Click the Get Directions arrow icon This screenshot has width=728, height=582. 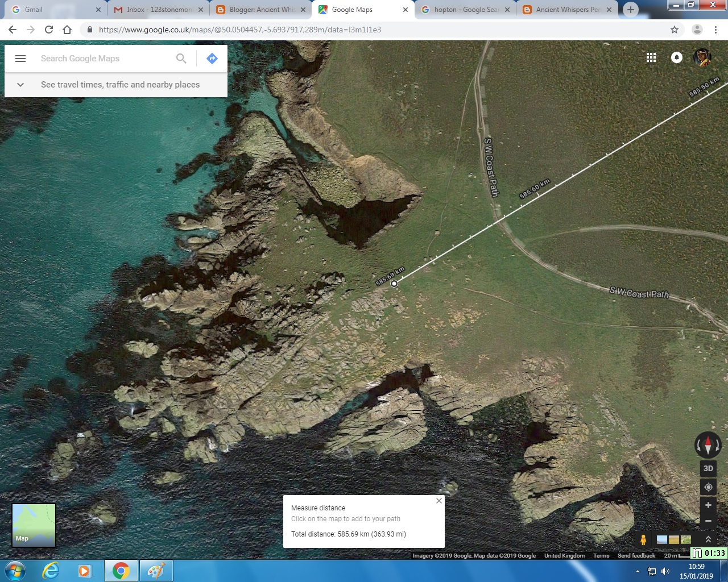(x=212, y=58)
